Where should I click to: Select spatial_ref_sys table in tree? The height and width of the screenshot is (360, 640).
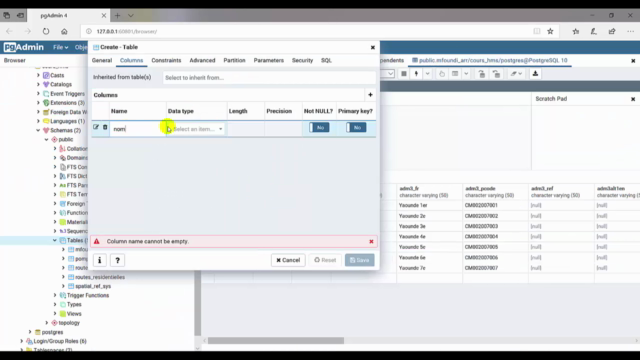click(93, 286)
